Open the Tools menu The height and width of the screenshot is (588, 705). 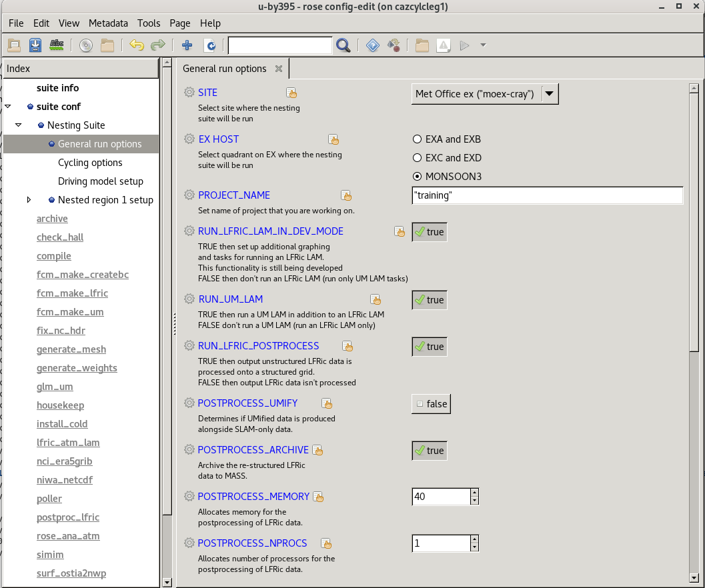point(149,23)
